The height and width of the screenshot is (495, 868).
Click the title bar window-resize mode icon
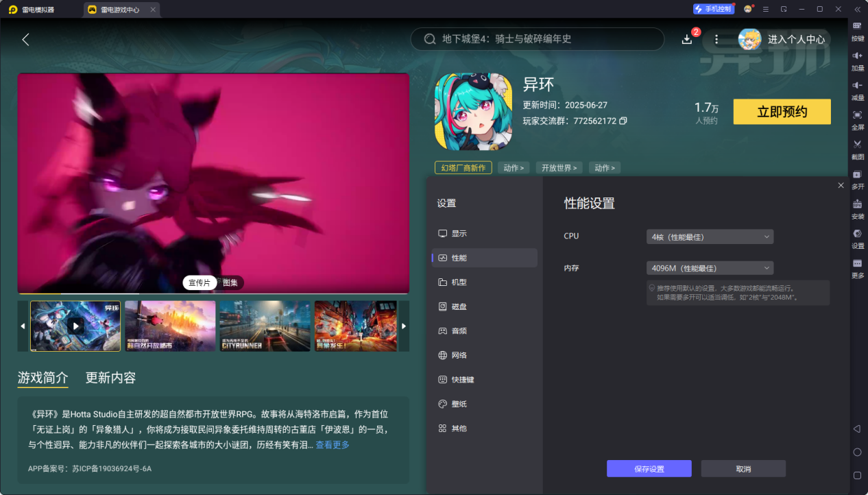point(784,9)
